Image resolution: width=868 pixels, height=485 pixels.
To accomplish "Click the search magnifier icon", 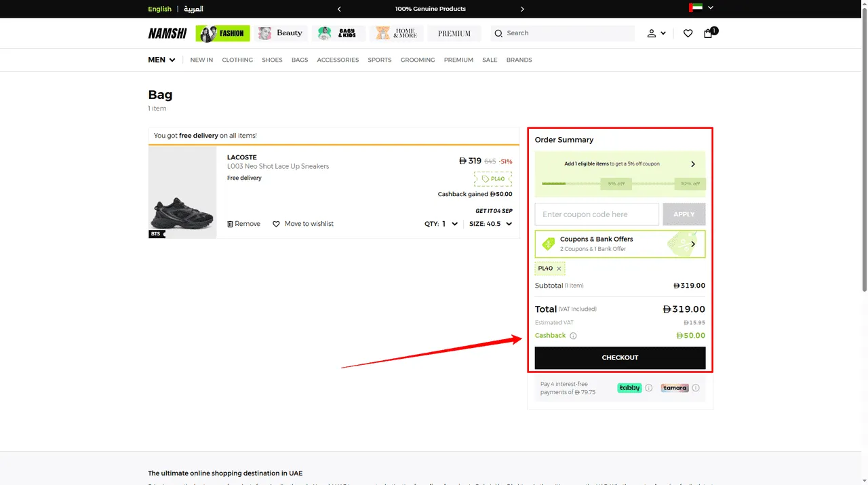I will tap(498, 33).
